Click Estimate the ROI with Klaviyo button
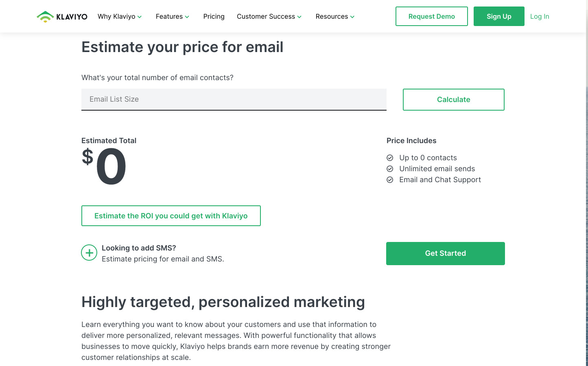 point(171,216)
